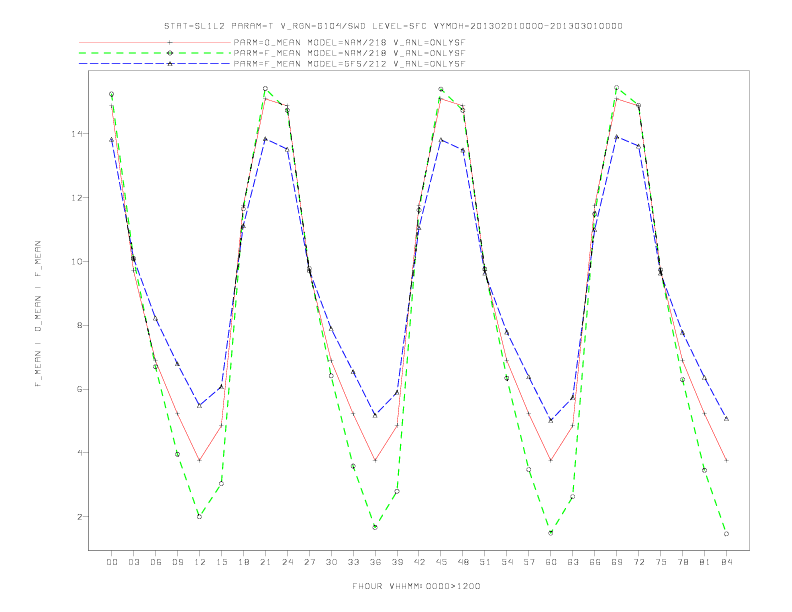The height and width of the screenshot is (612, 792).
Task: Click x-axis tick label 39
Action: pyautogui.click(x=397, y=562)
